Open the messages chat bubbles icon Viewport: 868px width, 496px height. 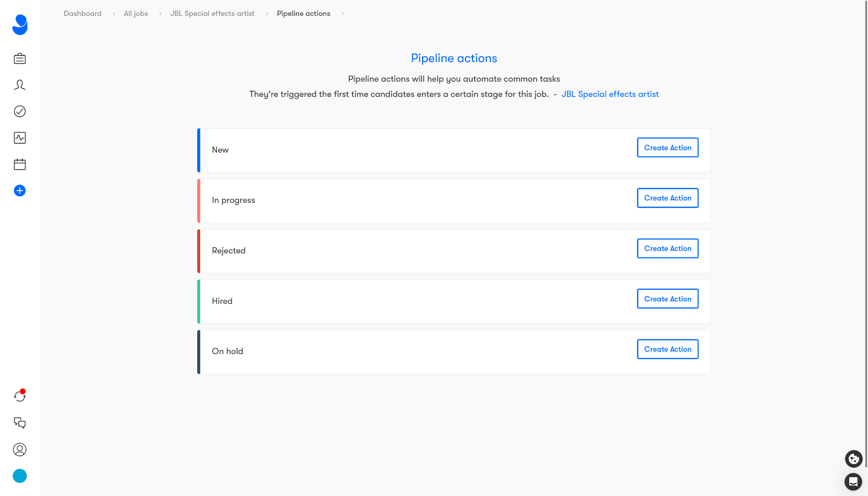click(20, 423)
